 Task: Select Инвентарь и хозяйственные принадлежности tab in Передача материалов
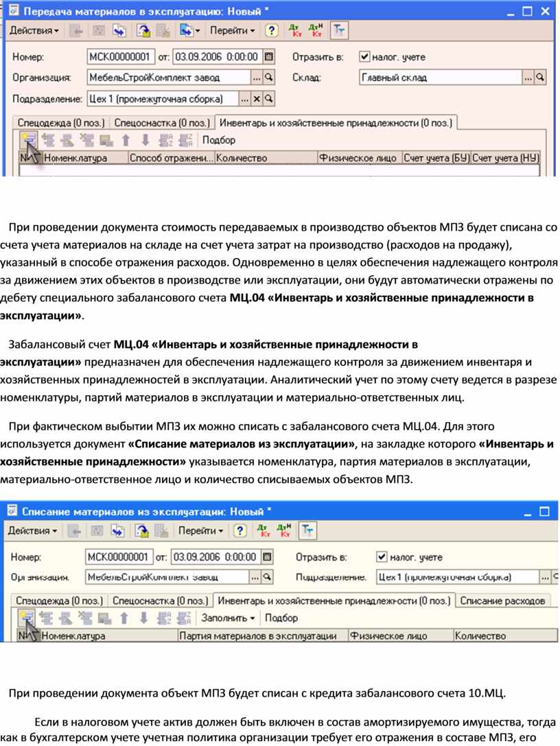tap(336, 123)
